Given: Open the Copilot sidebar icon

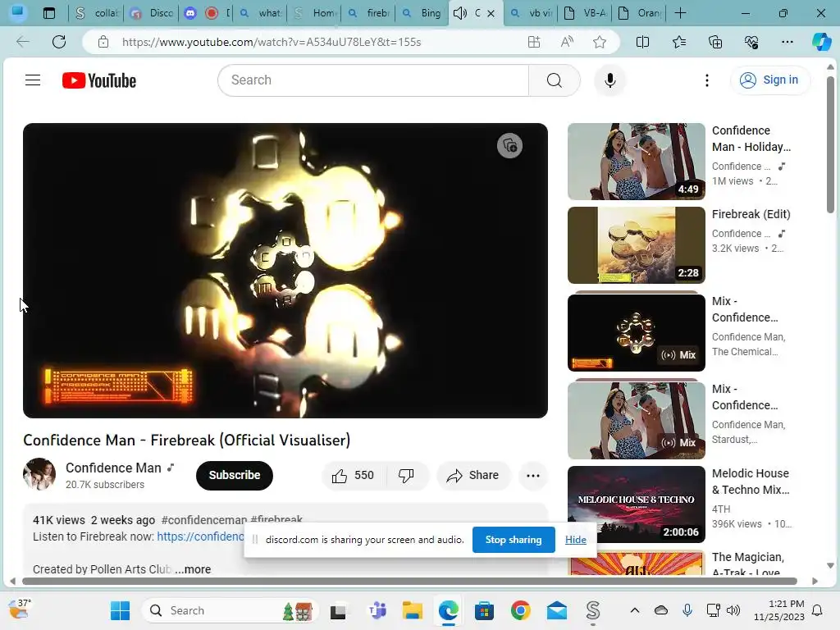Looking at the screenshot, I should click(x=821, y=42).
